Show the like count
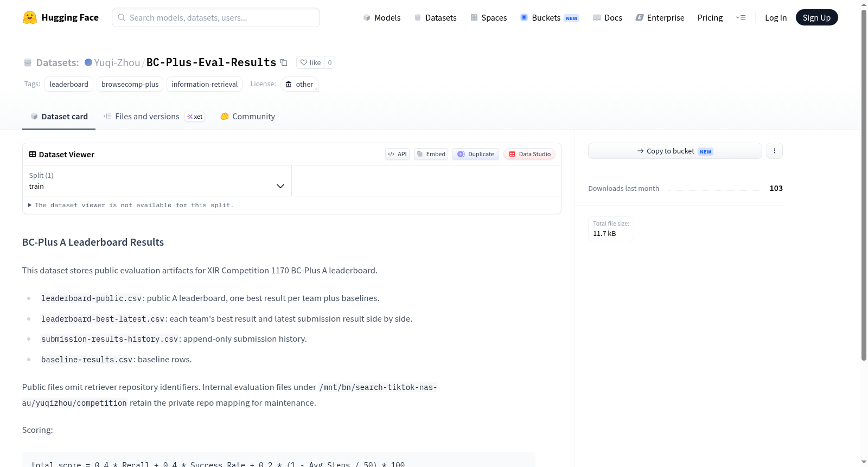 [x=330, y=62]
